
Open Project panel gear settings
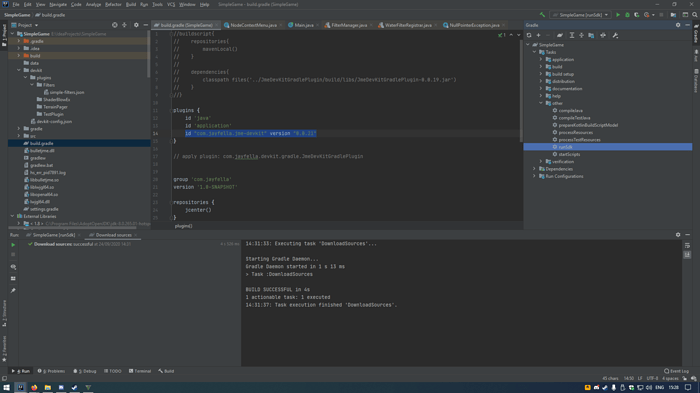click(x=136, y=25)
